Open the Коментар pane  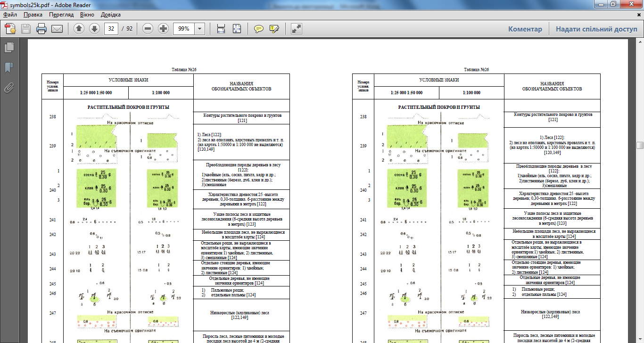pyautogui.click(x=525, y=29)
